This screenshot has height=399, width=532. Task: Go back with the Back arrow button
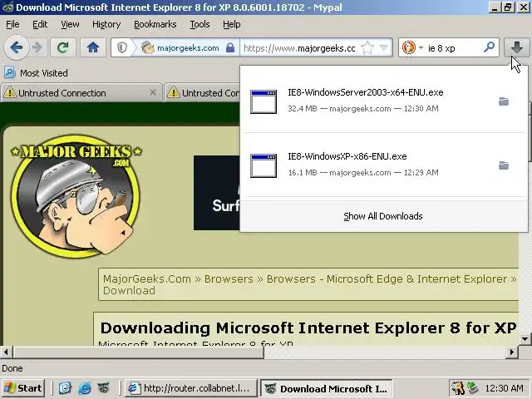[x=16, y=47]
